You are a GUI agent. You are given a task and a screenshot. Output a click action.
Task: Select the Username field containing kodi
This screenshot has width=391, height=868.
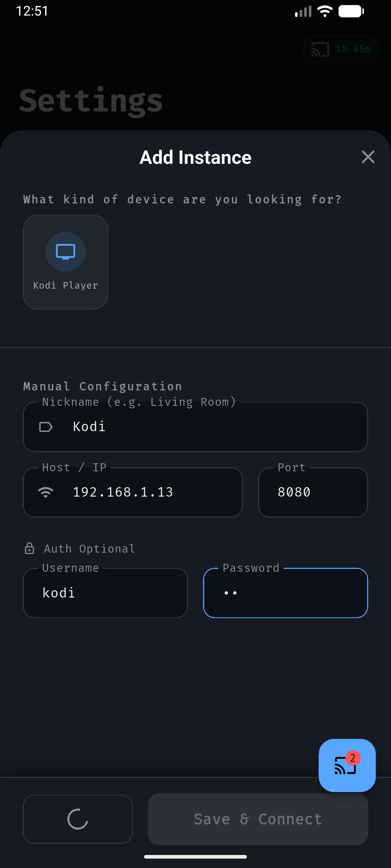105,592
